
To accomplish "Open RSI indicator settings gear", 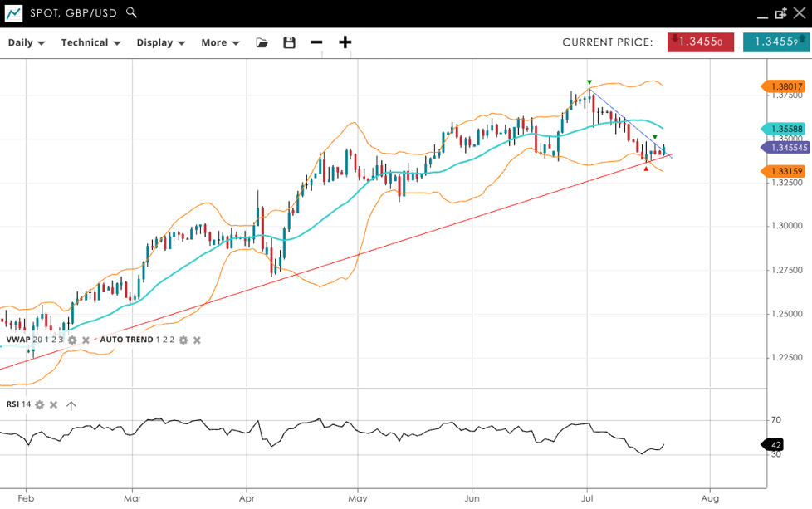I will 39,404.
